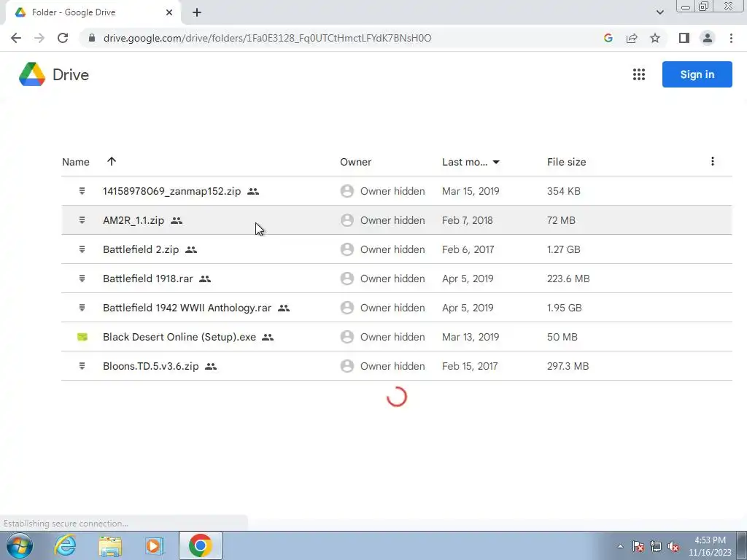This screenshot has width=747, height=560.
Task: Click the Action Center flag icon
Action: tap(638, 546)
